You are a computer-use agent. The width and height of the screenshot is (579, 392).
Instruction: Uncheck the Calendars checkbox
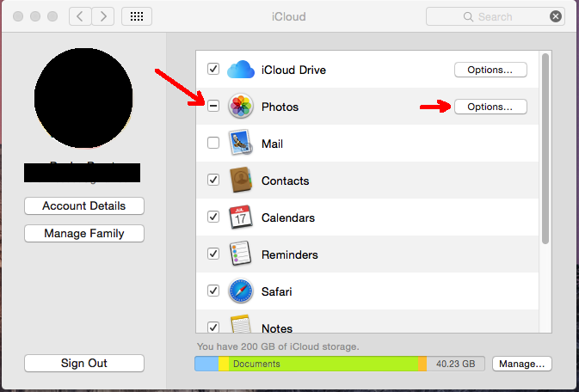[213, 217]
